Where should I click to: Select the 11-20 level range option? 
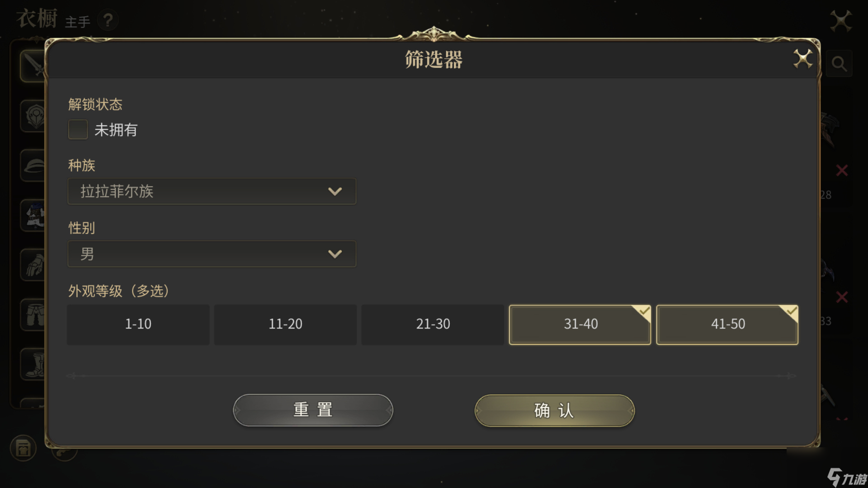coord(285,324)
